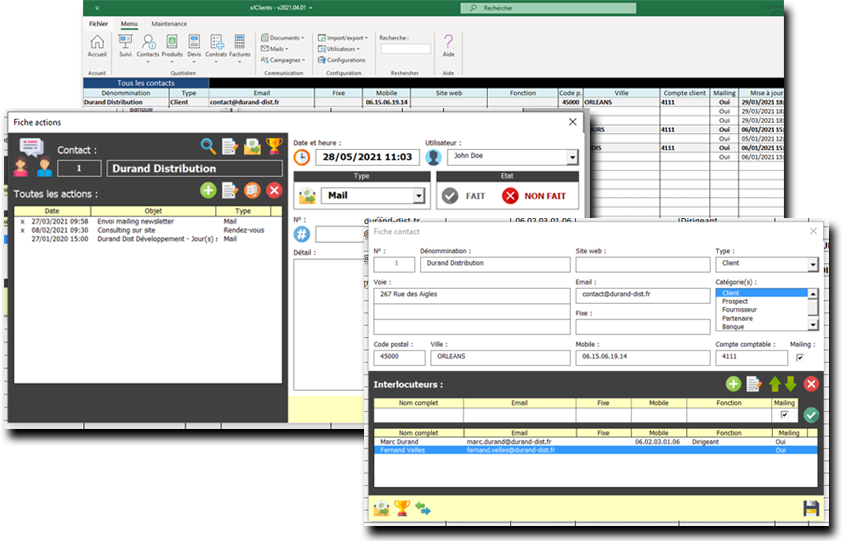Click Tous les contacts header

146,83
